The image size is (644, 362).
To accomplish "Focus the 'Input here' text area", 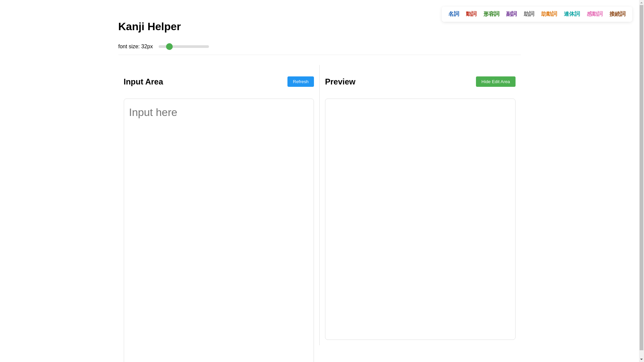I will coord(219,230).
